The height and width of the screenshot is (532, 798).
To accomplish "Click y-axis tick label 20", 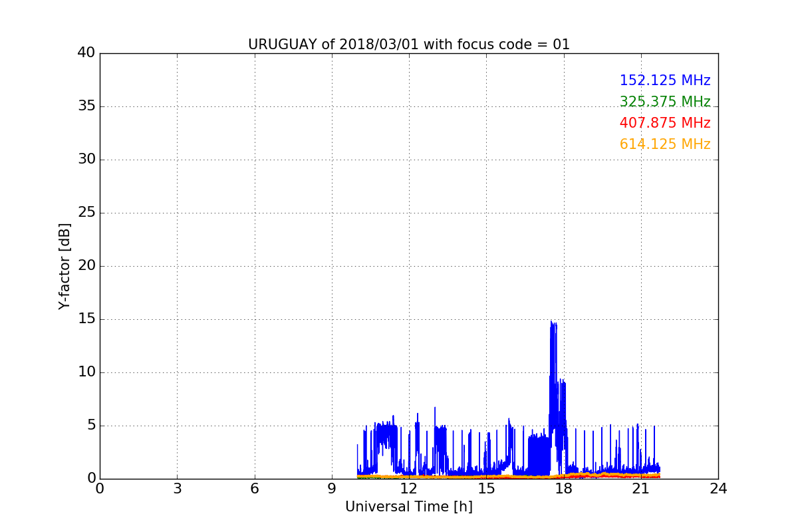I will click(x=86, y=266).
